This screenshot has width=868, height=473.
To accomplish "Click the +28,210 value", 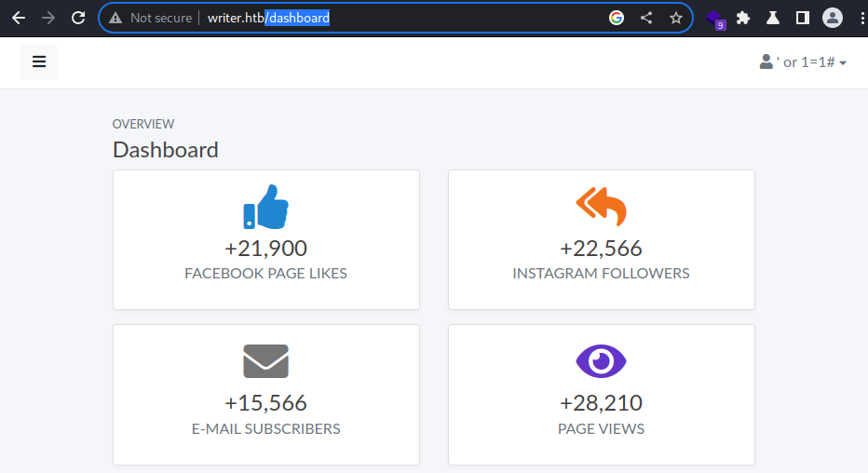I will point(602,403).
